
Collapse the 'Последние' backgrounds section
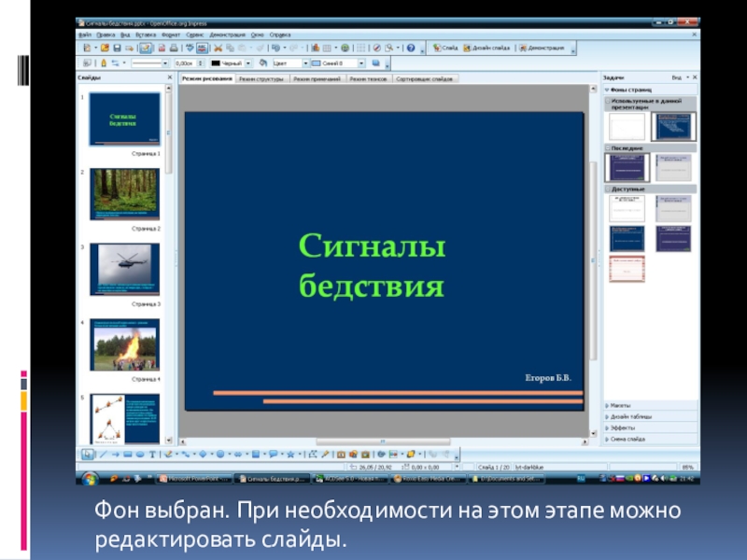(608, 147)
